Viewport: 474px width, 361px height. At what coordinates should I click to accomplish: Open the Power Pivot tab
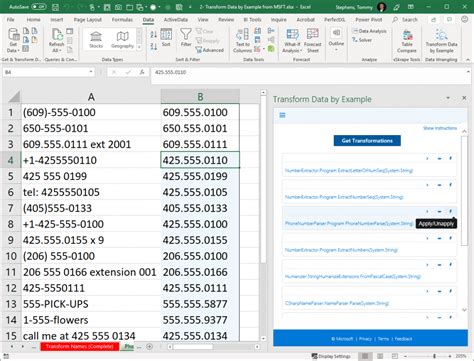369,20
